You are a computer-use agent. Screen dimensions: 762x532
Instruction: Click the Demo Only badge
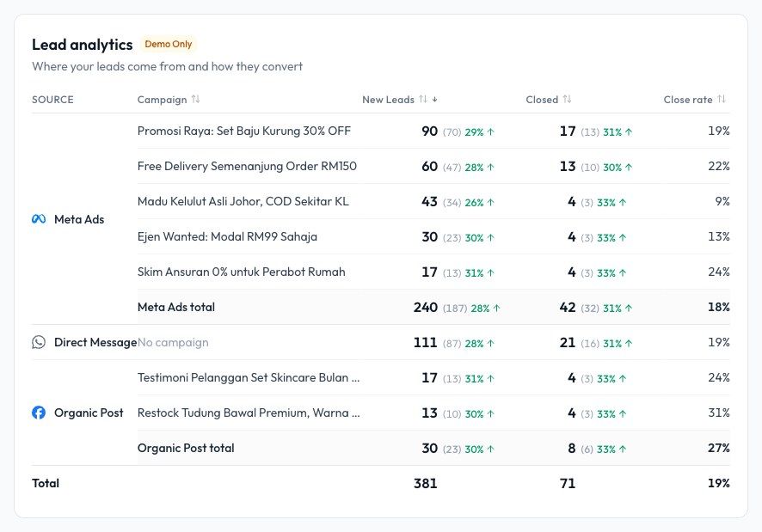(x=169, y=44)
